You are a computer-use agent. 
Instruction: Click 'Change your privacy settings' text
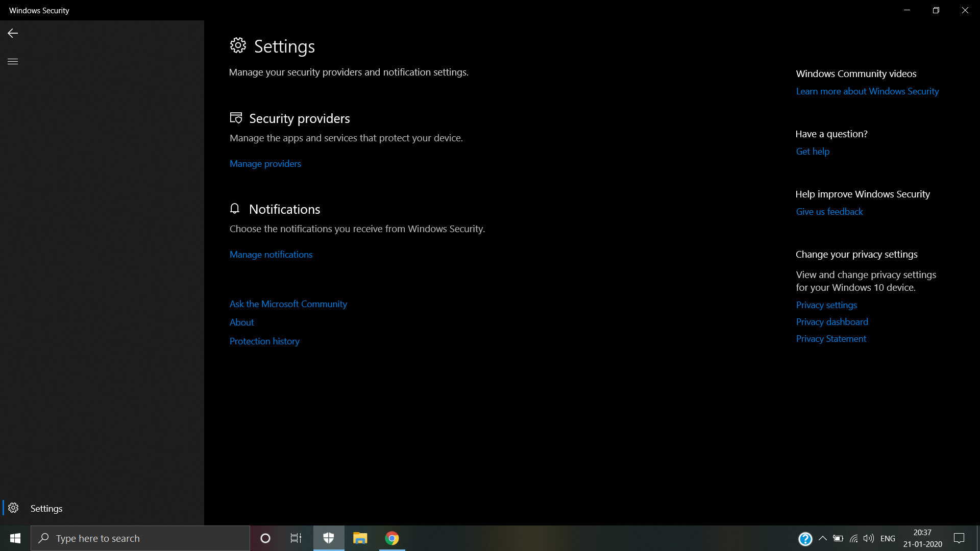857,254
